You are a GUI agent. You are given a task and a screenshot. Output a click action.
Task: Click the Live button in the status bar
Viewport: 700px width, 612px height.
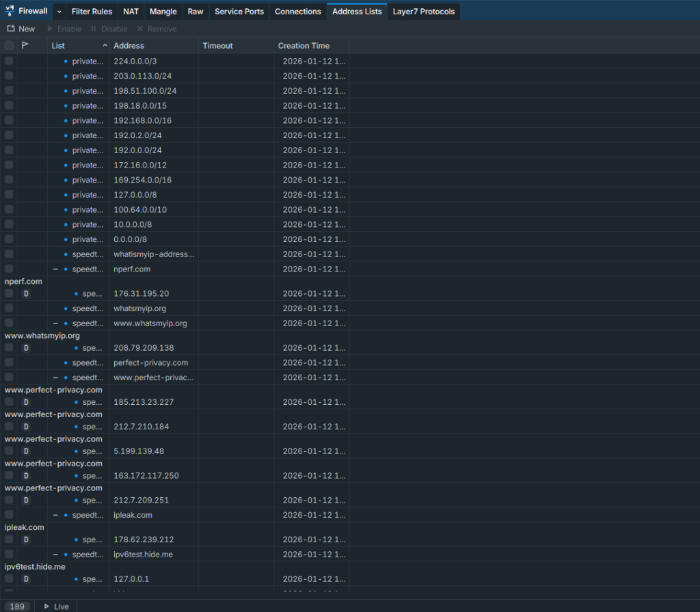(57, 606)
